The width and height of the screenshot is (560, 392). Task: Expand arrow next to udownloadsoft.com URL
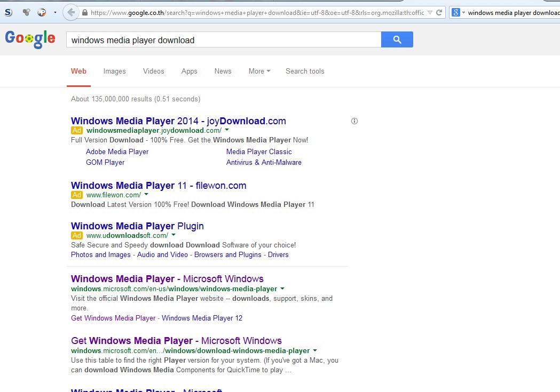pos(173,235)
